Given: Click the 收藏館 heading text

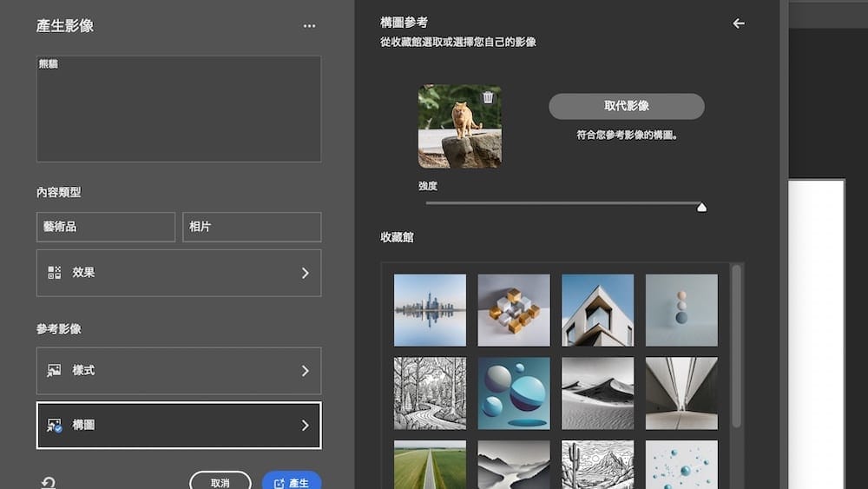Looking at the screenshot, I should (x=397, y=238).
